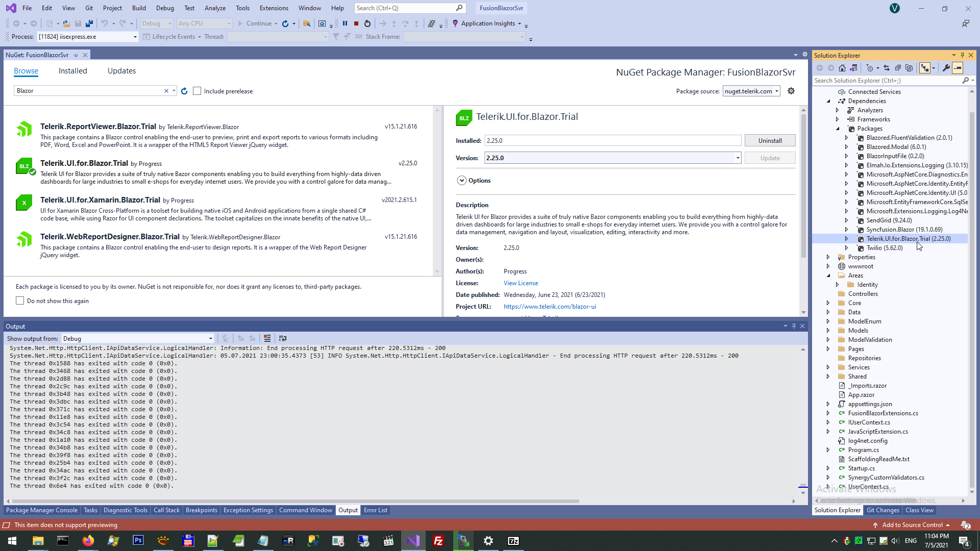This screenshot has height=551, width=980.
Task: Click the Blazor package search field
Action: 89,91
